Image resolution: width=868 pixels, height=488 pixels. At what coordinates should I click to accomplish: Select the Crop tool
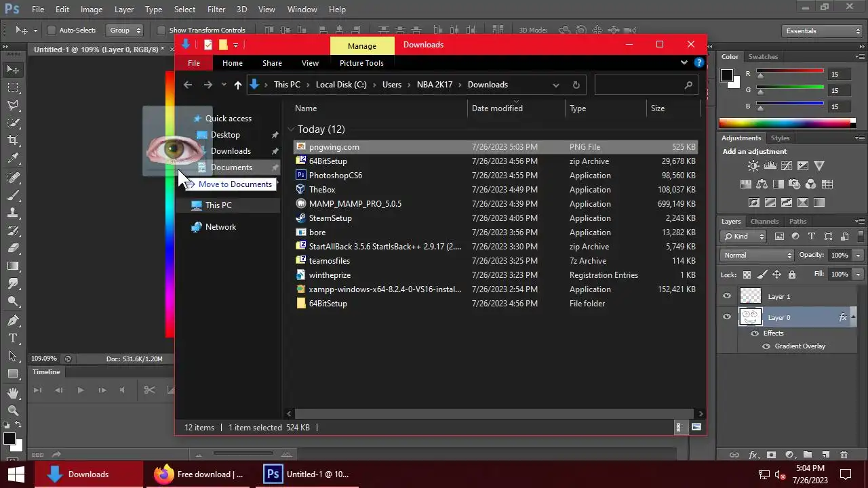pos(13,140)
